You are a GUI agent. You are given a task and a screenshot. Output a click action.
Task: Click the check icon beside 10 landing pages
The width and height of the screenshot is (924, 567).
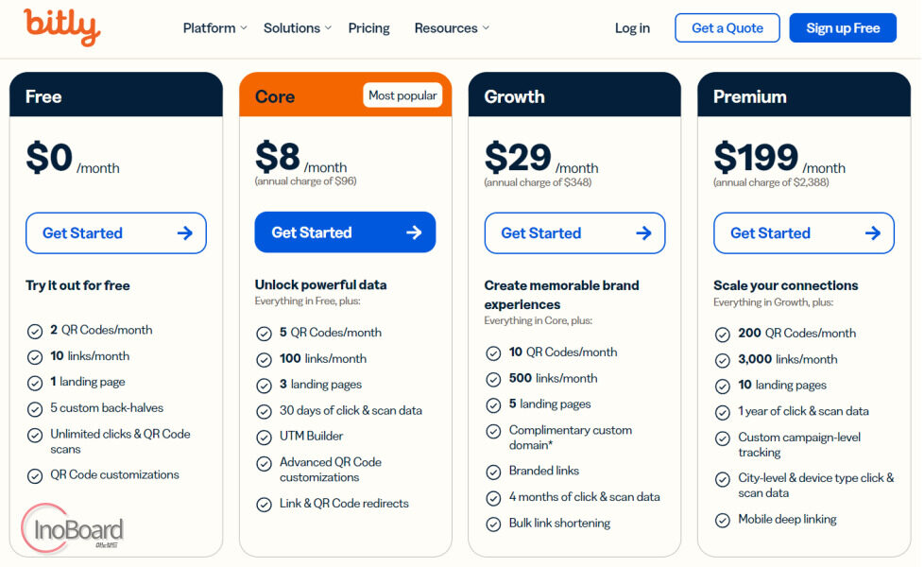pos(723,387)
